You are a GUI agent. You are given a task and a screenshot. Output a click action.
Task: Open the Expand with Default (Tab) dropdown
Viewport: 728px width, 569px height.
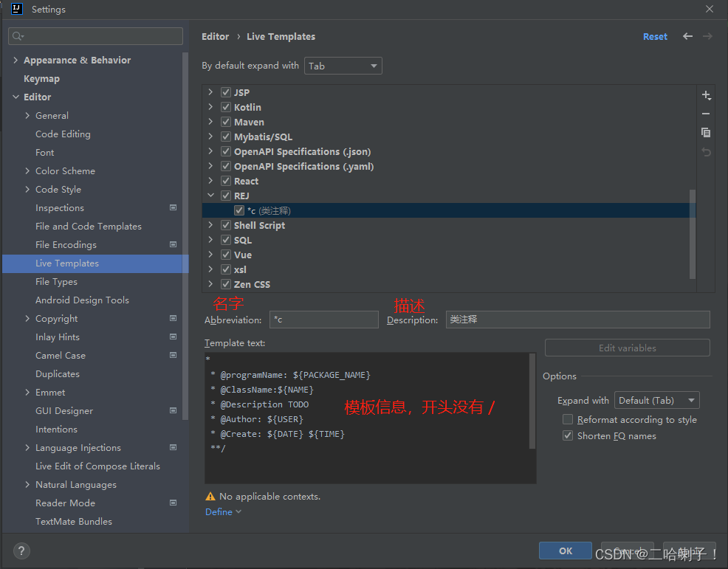coord(656,401)
